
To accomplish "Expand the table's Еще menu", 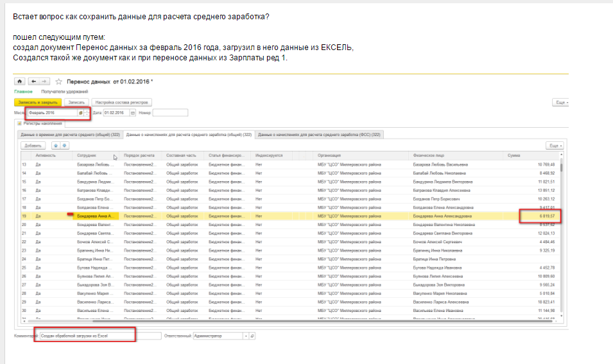I will point(554,146).
